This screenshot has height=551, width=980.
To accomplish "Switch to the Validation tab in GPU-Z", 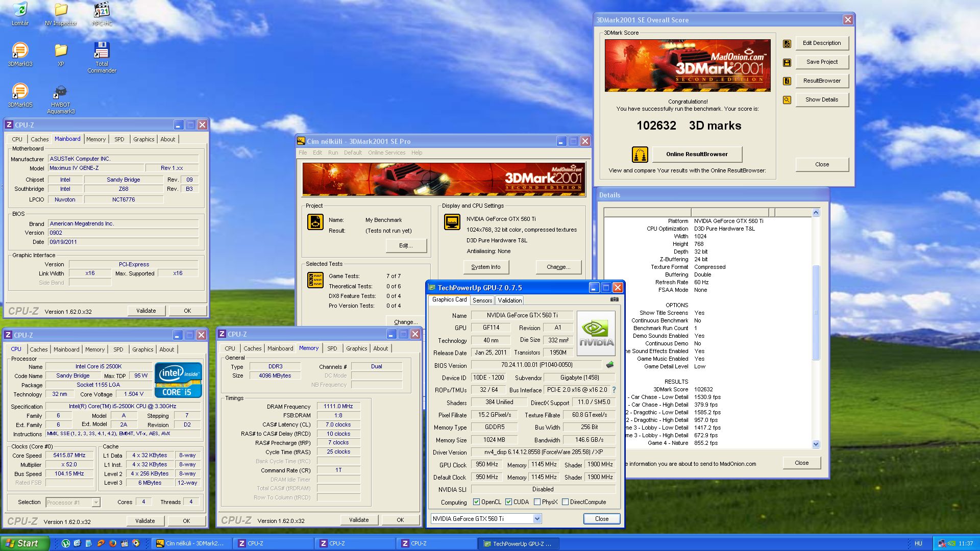I will (509, 300).
